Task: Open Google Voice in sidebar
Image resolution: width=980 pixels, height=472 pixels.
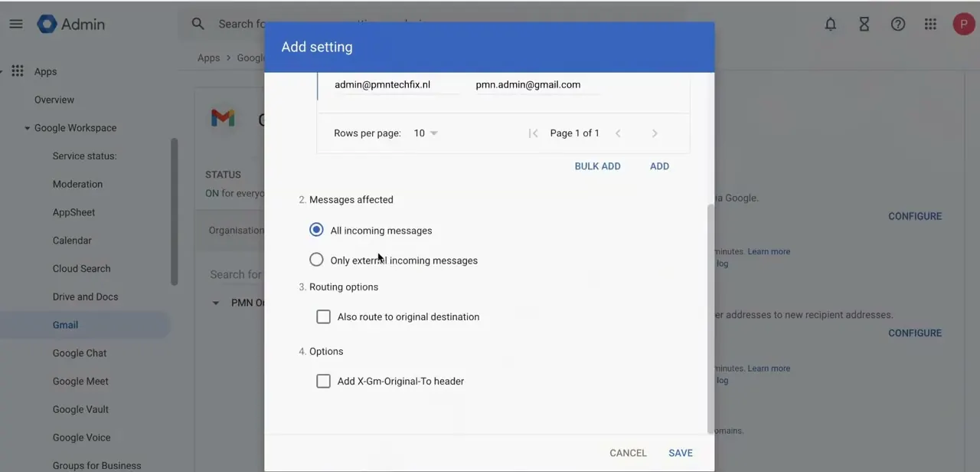Action: [82, 438]
